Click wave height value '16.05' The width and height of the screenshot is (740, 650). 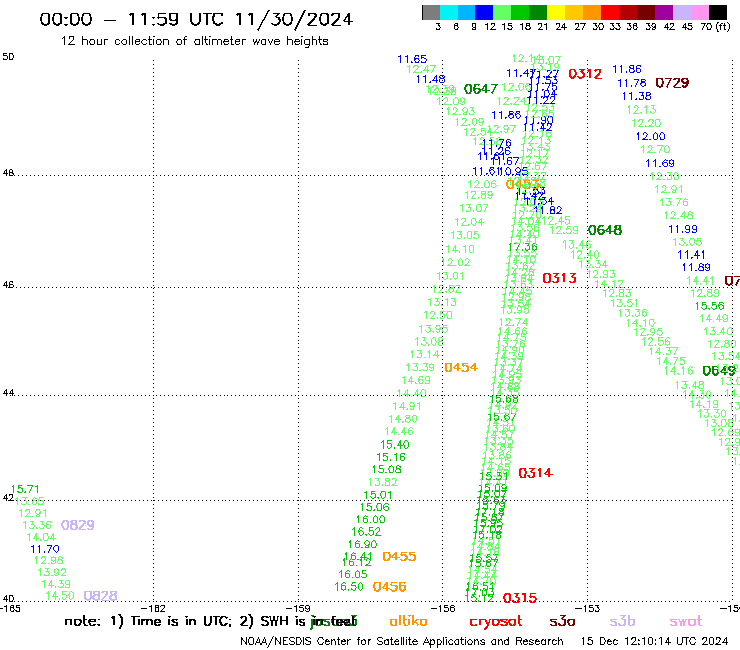click(353, 574)
